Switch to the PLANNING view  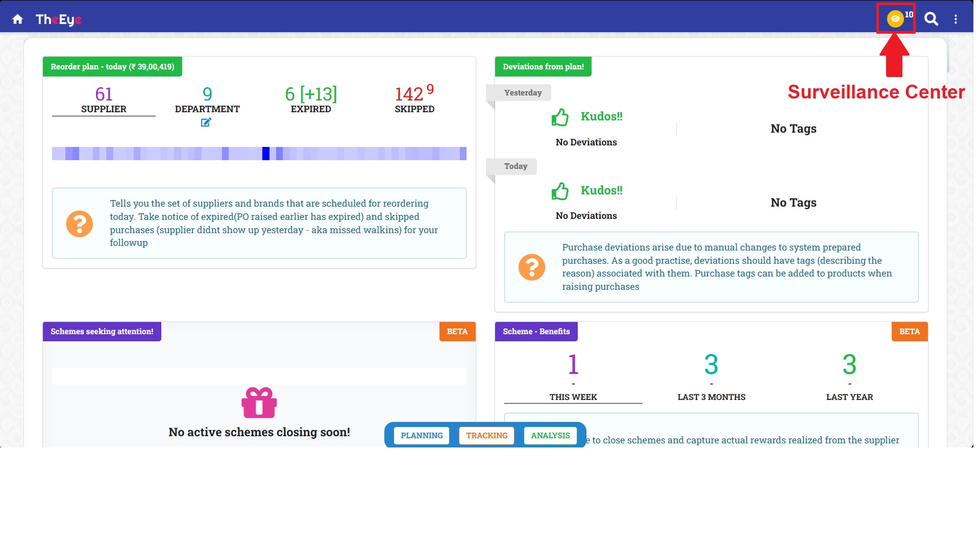pyautogui.click(x=422, y=435)
